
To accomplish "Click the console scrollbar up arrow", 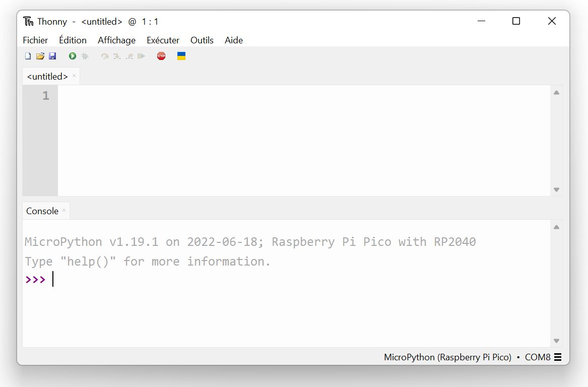I will [556, 227].
